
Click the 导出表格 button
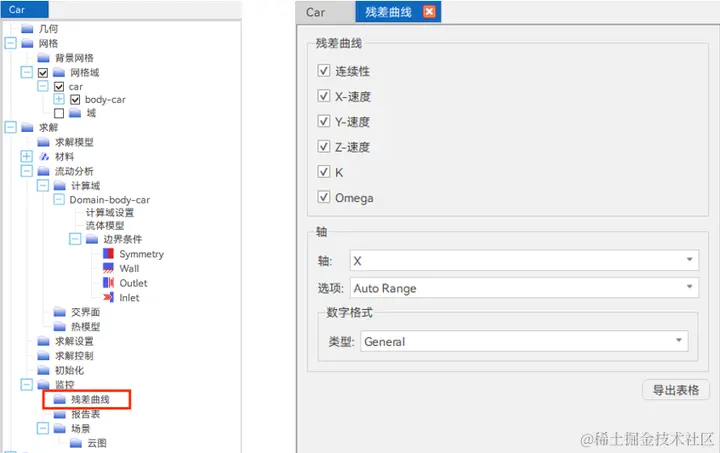point(675,390)
